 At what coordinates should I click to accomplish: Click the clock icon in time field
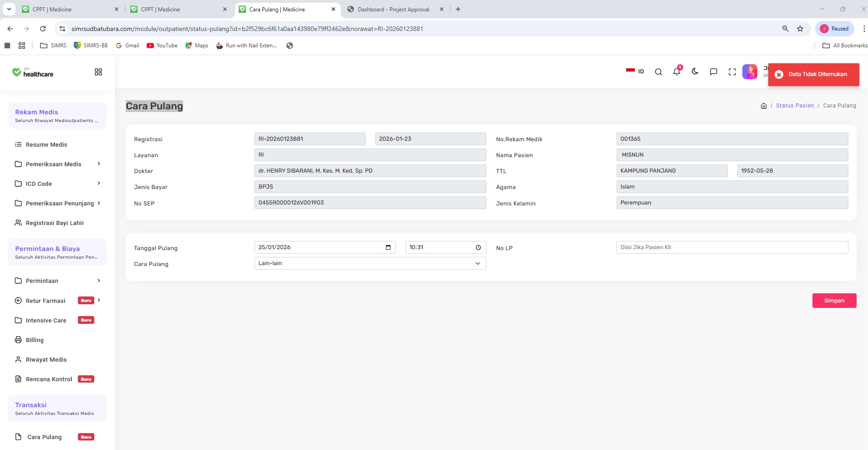pyautogui.click(x=478, y=247)
